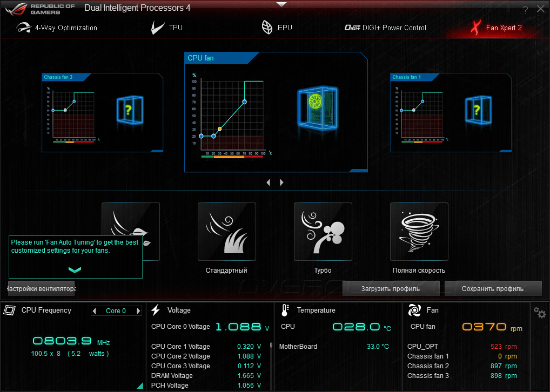Click the CPU temperature 028.0 reading
The width and height of the screenshot is (550, 392).
(x=361, y=327)
